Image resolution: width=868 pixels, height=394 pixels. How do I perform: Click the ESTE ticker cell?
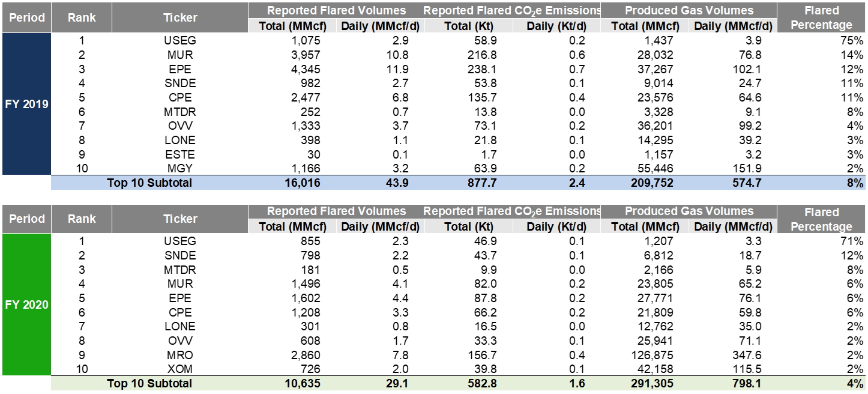(180, 154)
